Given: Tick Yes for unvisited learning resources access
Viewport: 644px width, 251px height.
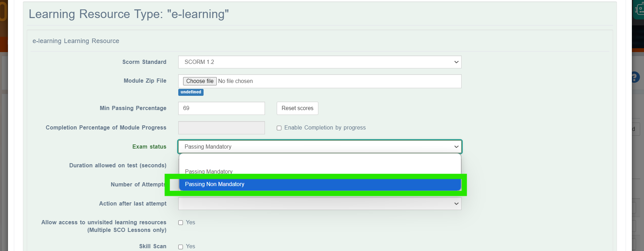Looking at the screenshot, I should point(181,223).
